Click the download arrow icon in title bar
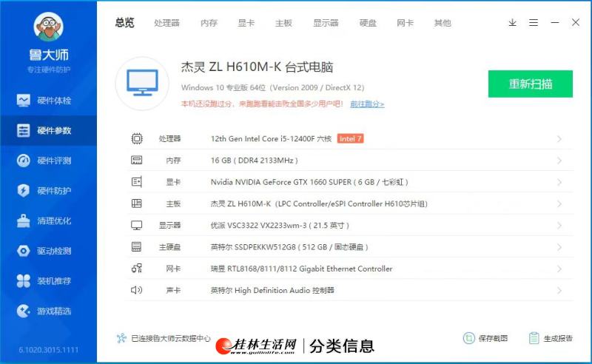 pos(512,23)
